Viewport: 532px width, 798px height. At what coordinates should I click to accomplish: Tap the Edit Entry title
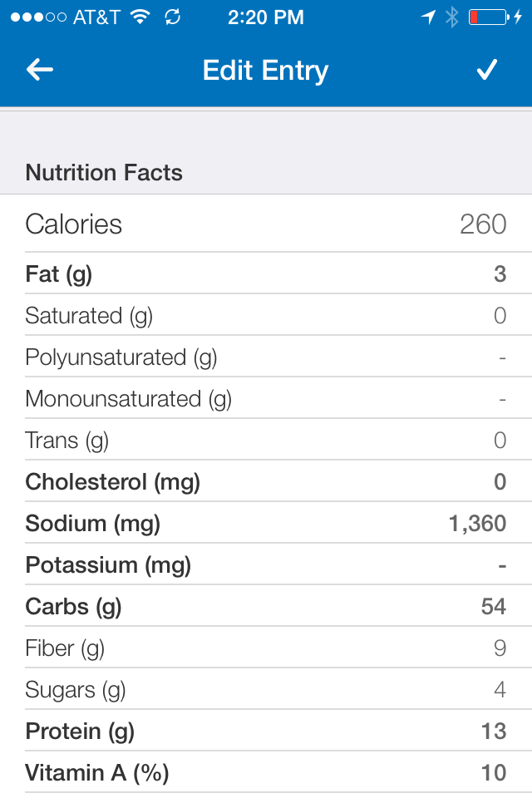point(265,71)
